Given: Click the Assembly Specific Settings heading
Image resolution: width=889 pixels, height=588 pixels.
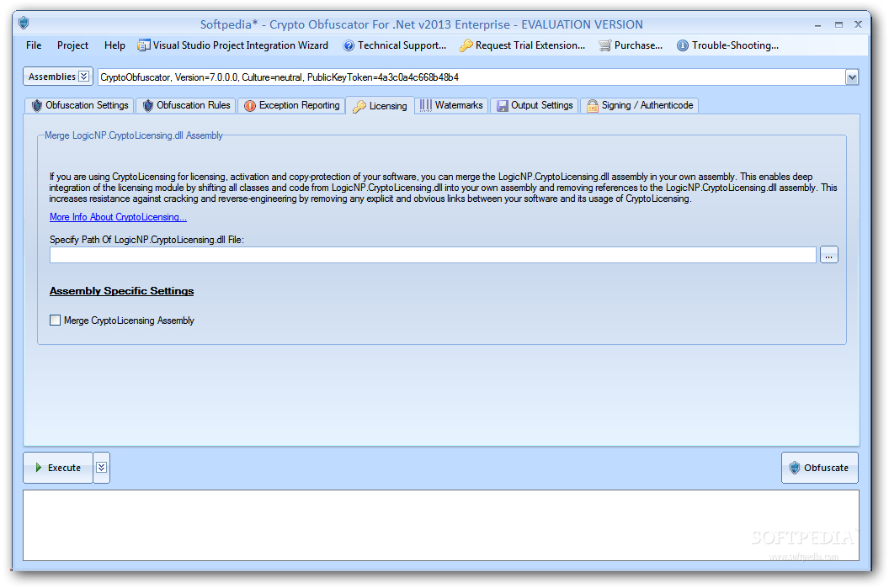Looking at the screenshot, I should (121, 291).
